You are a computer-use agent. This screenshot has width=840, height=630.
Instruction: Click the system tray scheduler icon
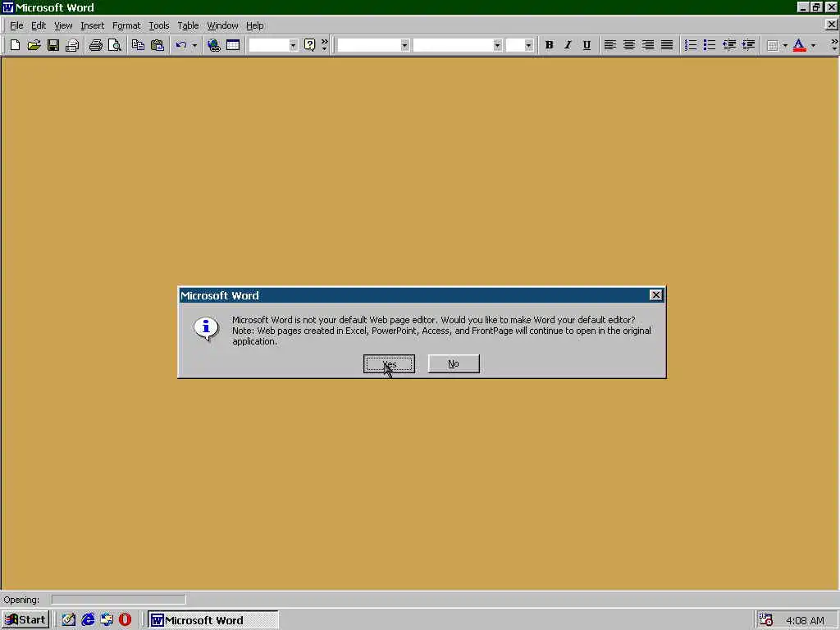click(766, 620)
